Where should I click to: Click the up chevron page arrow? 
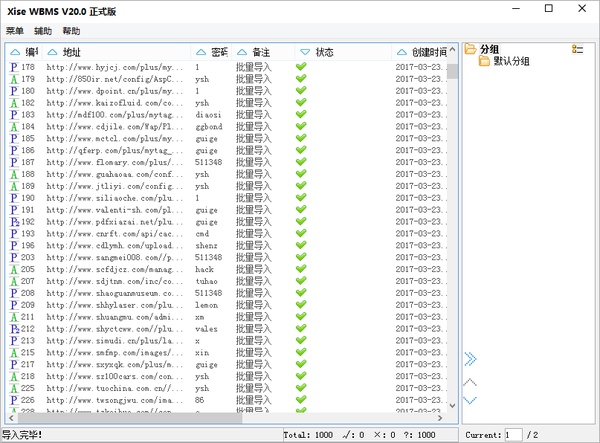[x=470, y=382]
